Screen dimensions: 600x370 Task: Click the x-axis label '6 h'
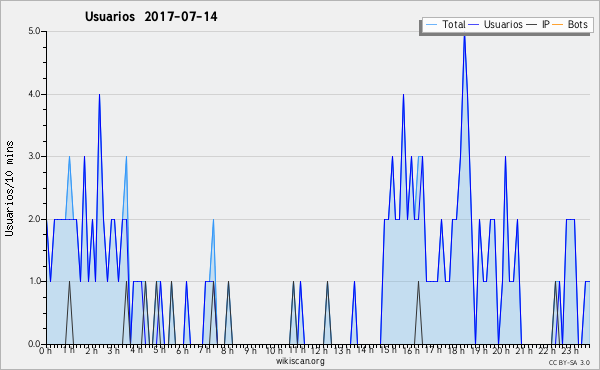pos(182,351)
